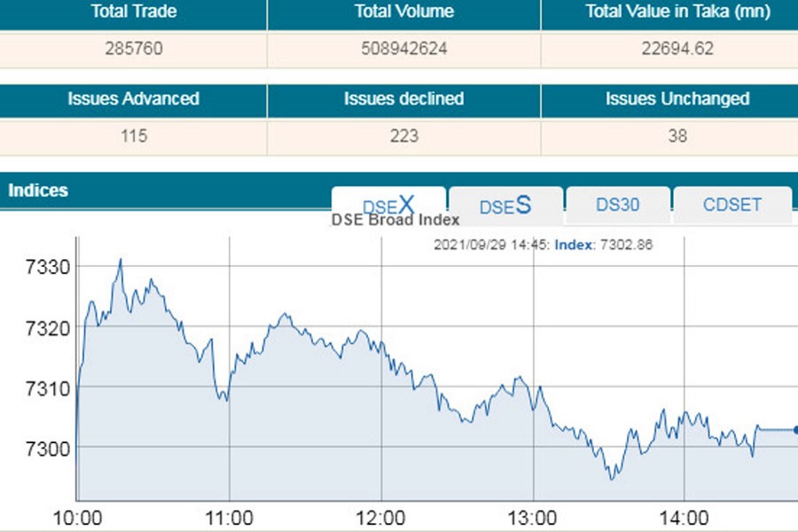Image resolution: width=798 pixels, height=532 pixels.
Task: Click the Issues Unchanged header
Action: (677, 99)
